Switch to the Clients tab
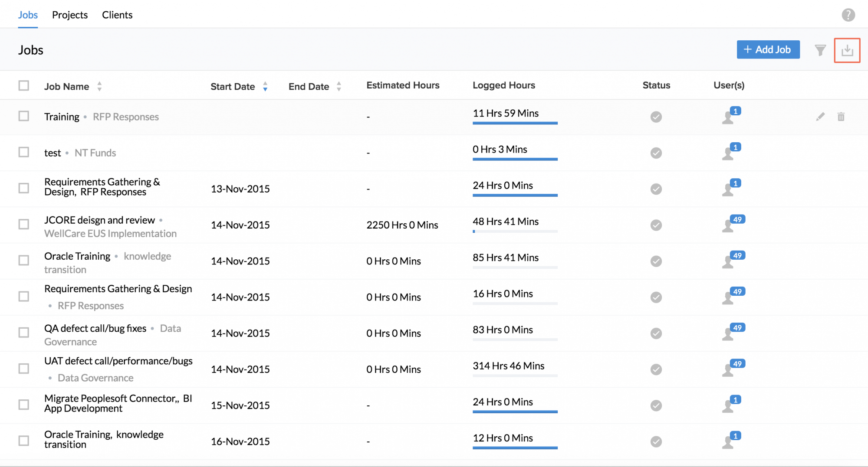The width and height of the screenshot is (868, 467). tap(117, 15)
